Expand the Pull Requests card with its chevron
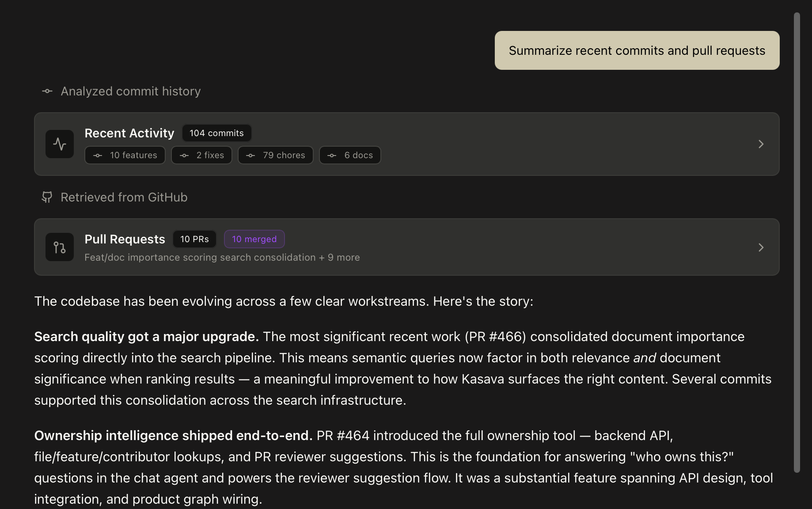This screenshot has width=812, height=509. point(761,247)
